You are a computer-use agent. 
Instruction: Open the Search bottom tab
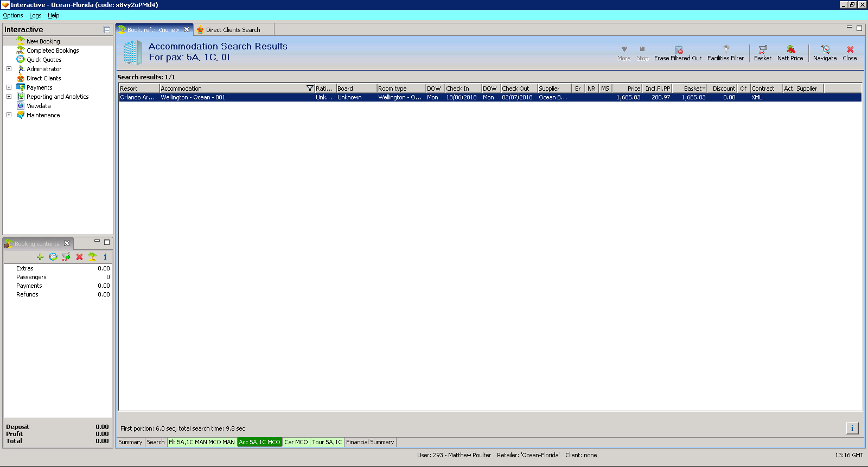click(x=156, y=442)
